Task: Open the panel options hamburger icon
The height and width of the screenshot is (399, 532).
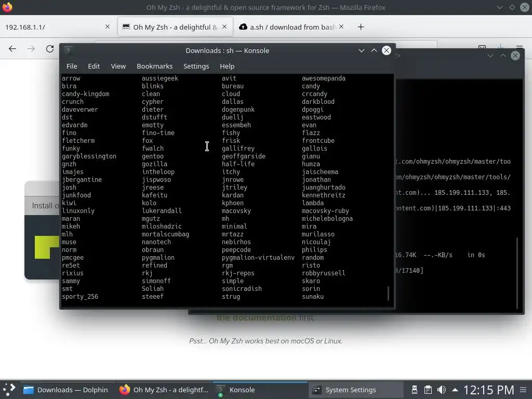Action: click(x=524, y=390)
